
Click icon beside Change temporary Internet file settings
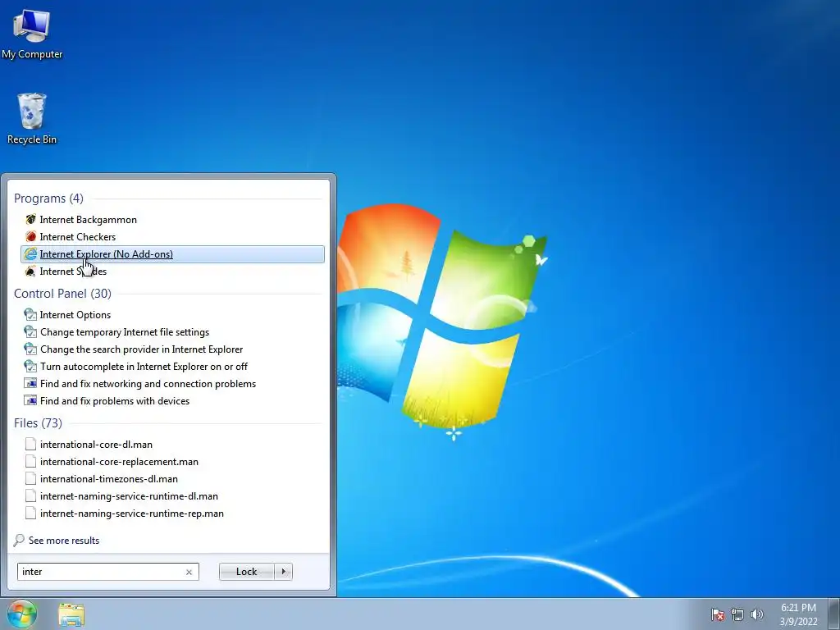(30, 332)
